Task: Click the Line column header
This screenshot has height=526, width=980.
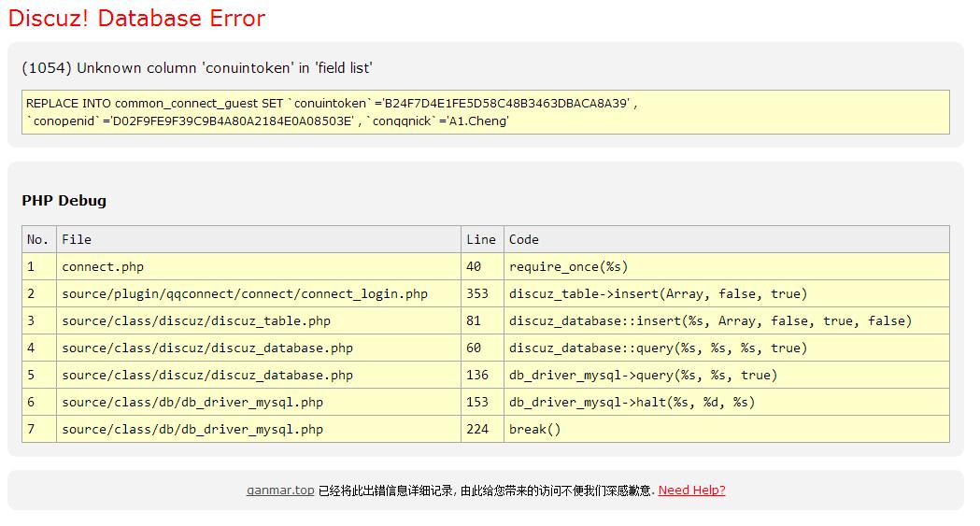Action: tap(481, 239)
